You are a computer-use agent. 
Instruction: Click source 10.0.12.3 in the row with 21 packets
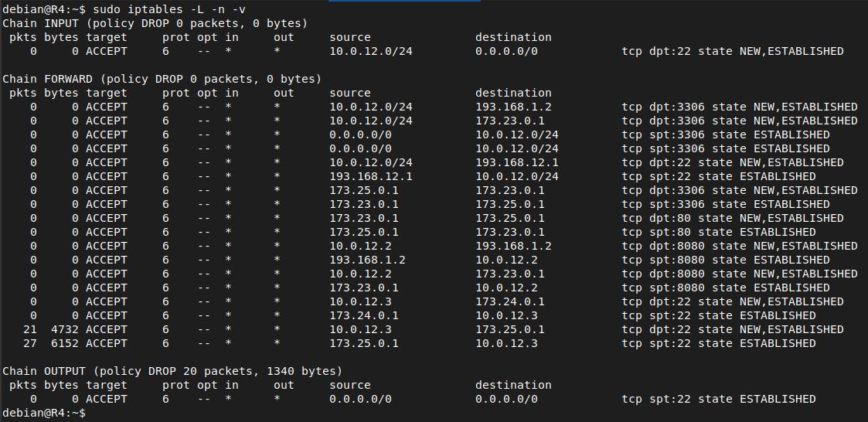tap(360, 329)
